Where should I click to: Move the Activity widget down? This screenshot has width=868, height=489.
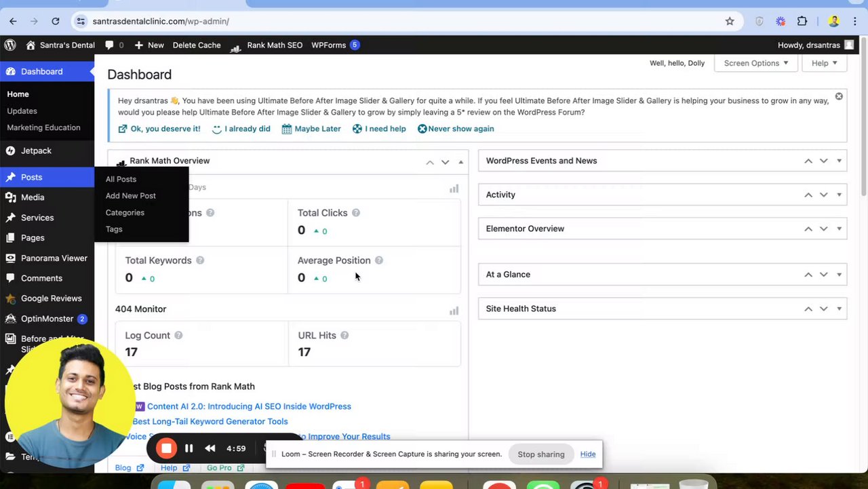[823, 195]
